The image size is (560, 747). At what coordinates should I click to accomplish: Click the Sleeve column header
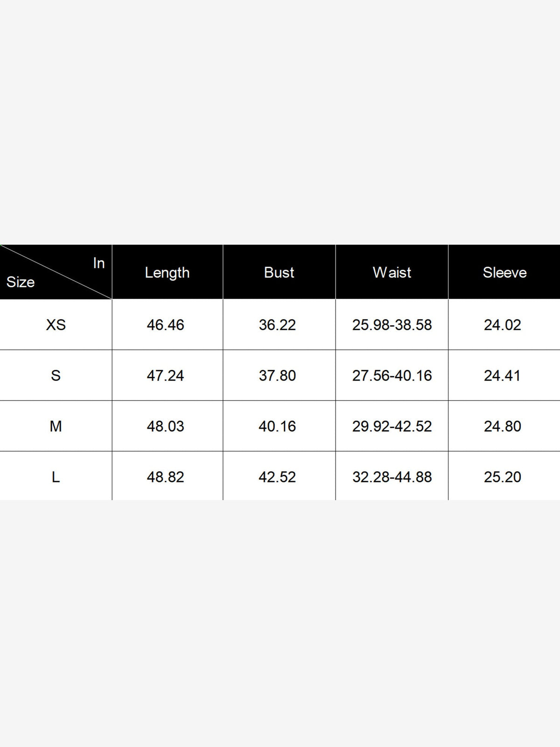click(x=504, y=272)
